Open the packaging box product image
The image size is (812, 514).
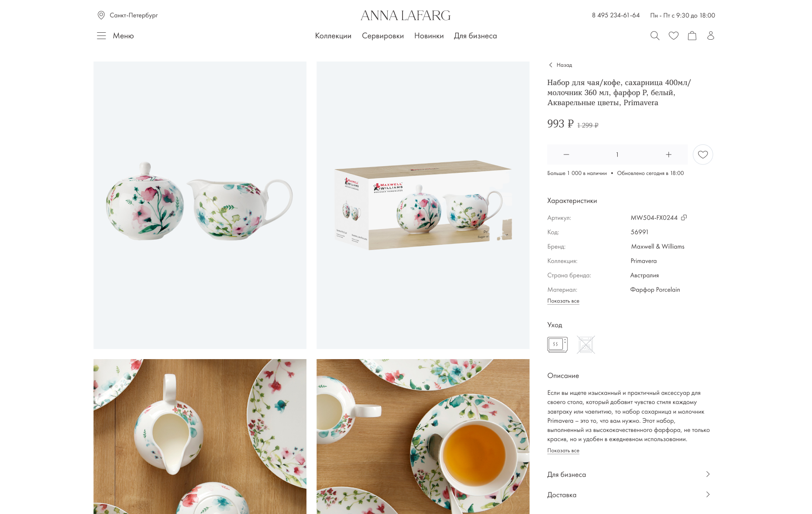(x=423, y=205)
